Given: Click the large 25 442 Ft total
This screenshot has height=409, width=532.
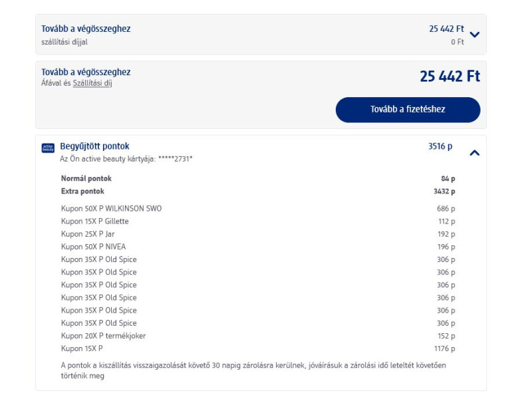Looking at the screenshot, I should point(450,76).
